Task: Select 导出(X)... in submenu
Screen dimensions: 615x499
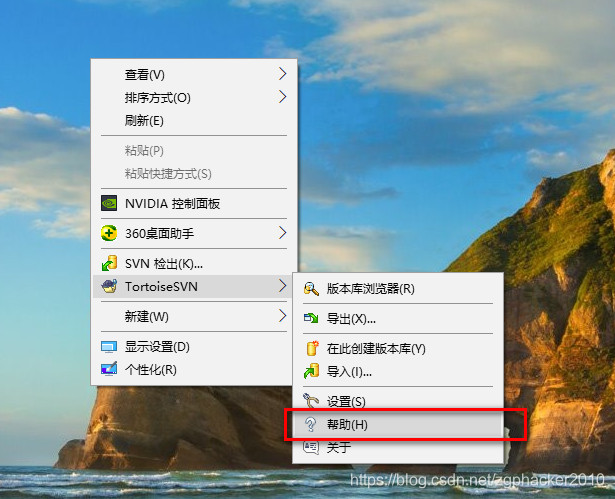Action: coord(398,319)
